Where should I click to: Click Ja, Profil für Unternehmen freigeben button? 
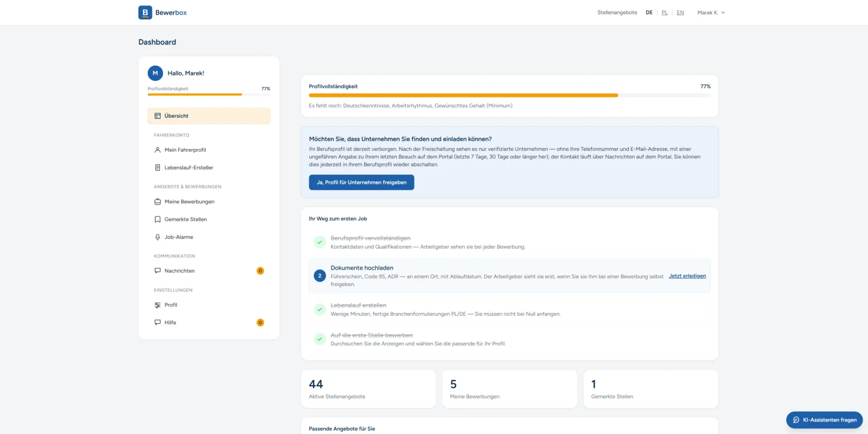[x=361, y=182]
